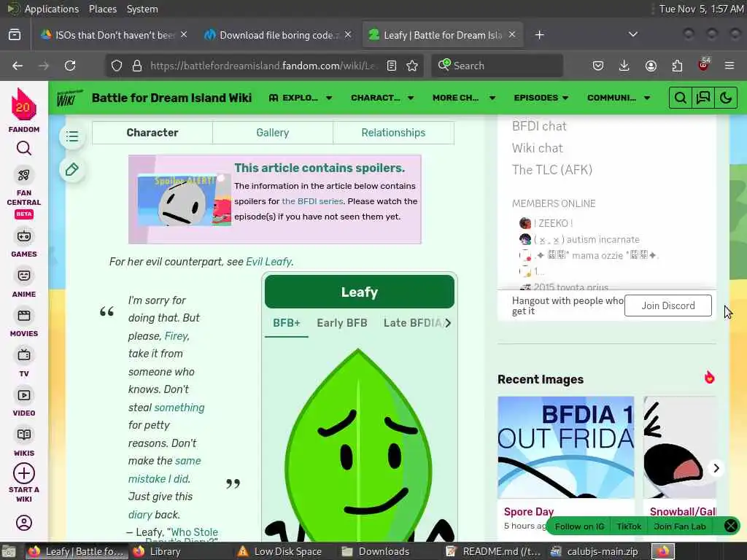747x560 pixels.
Task: Click the Firefox search box
Action: [x=498, y=66]
